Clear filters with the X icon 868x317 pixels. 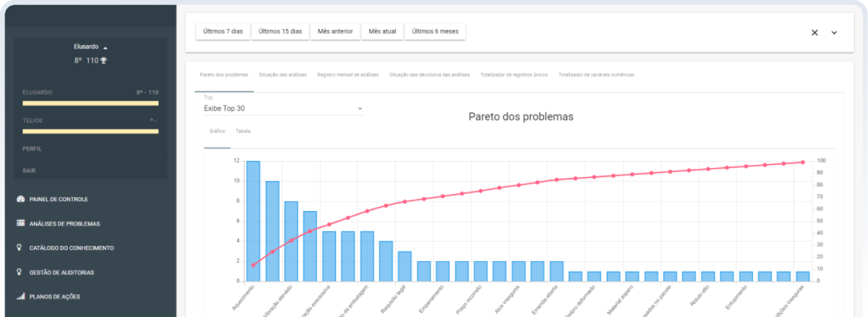[814, 32]
